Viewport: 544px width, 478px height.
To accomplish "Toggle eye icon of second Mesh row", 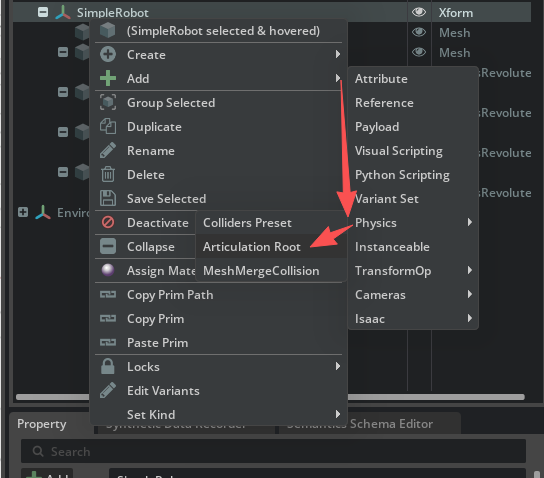I will [x=419, y=52].
